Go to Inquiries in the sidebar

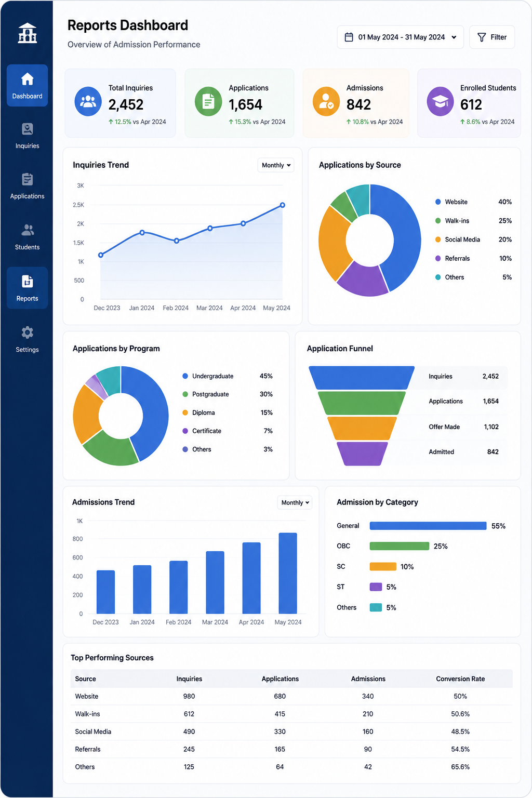27,136
